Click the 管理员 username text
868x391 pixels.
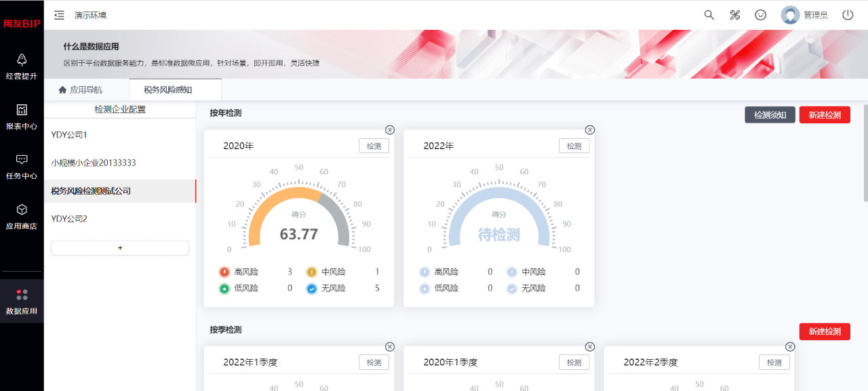click(x=816, y=15)
